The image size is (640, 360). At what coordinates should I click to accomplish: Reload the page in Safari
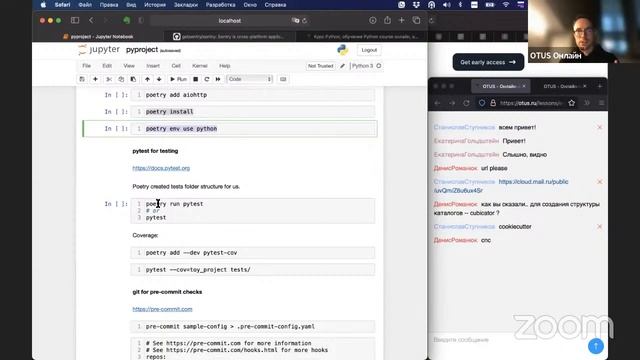click(304, 20)
